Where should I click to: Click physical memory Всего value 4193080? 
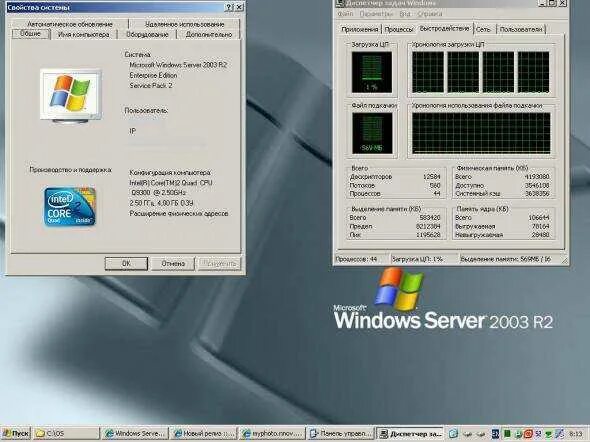537,177
